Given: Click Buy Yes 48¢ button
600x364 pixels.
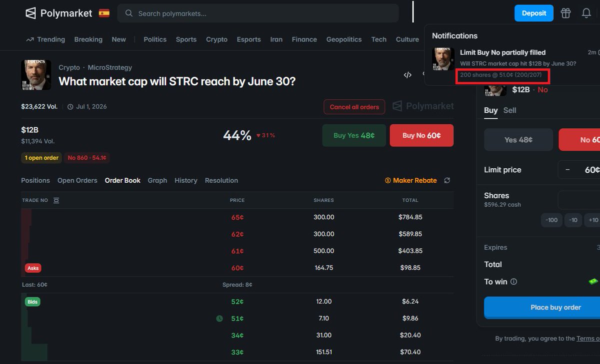Looking at the screenshot, I should [354, 135].
